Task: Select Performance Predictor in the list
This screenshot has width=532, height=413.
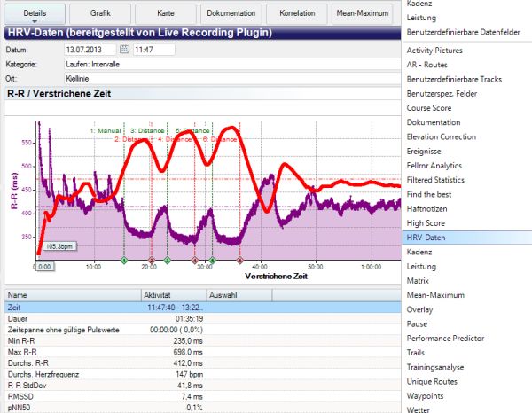Action: [445, 339]
